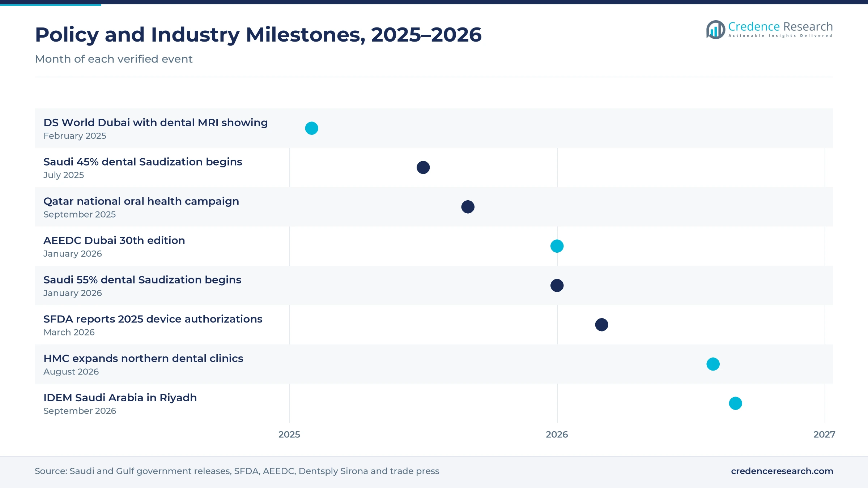868x488 pixels.
Task: Click the label Saudi 55% dental Saudization begins
Action: point(142,280)
